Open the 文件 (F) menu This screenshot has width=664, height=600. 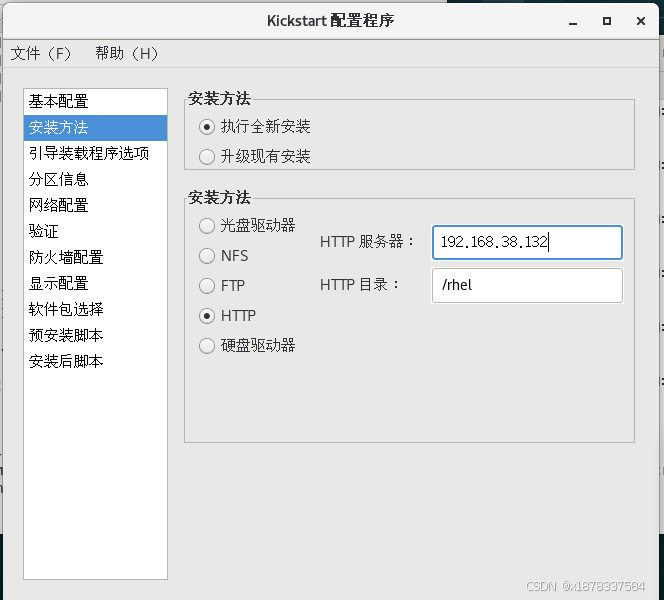pyautogui.click(x=41, y=54)
